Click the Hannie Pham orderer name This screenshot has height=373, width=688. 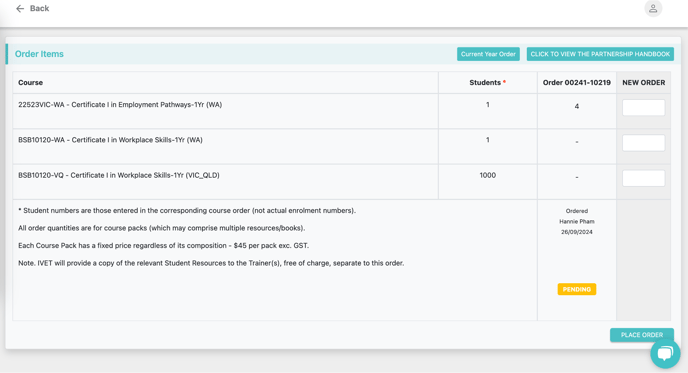click(x=577, y=222)
